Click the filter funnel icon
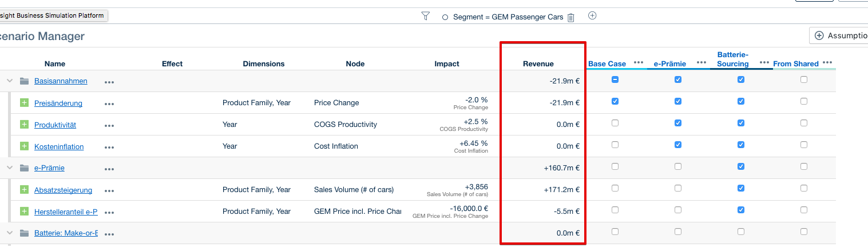Image resolution: width=868 pixels, height=247 pixels. (x=425, y=16)
